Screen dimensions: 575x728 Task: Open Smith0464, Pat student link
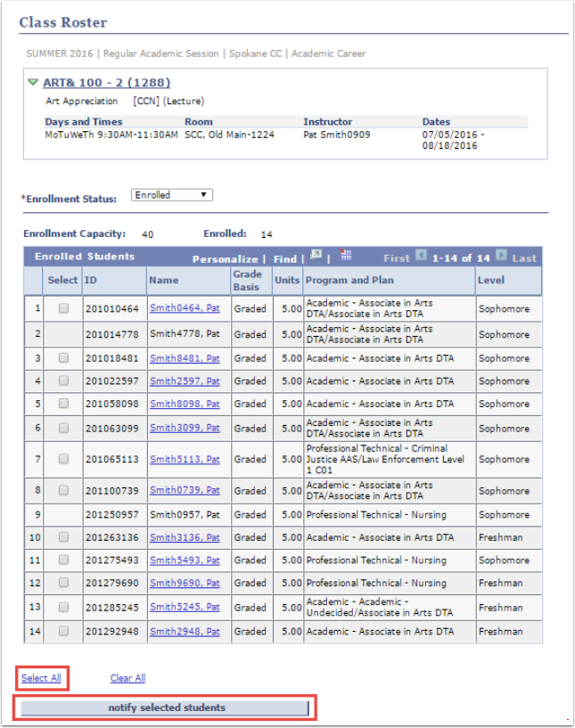[185, 308]
